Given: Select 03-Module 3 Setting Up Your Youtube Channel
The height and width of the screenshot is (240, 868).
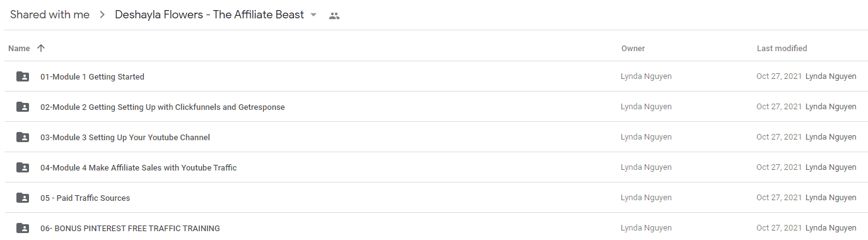Looking at the screenshot, I should point(125,137).
